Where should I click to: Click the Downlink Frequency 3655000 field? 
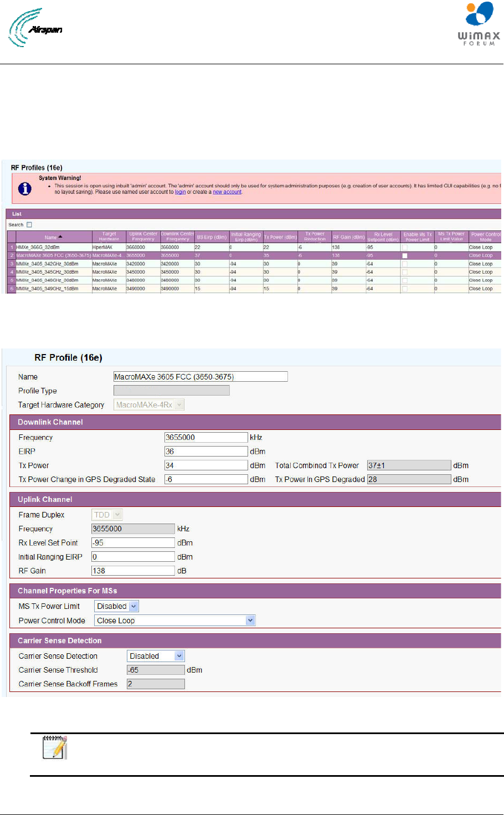tap(206, 437)
